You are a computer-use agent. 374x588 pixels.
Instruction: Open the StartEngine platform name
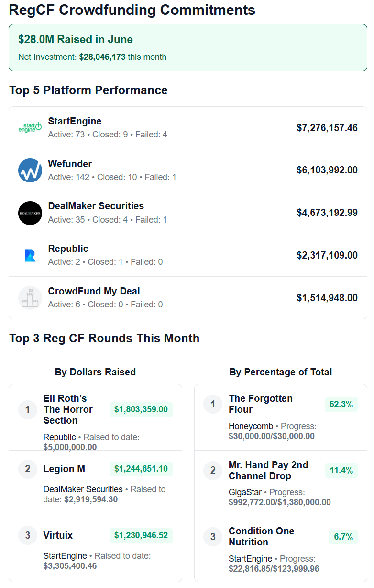coord(75,121)
